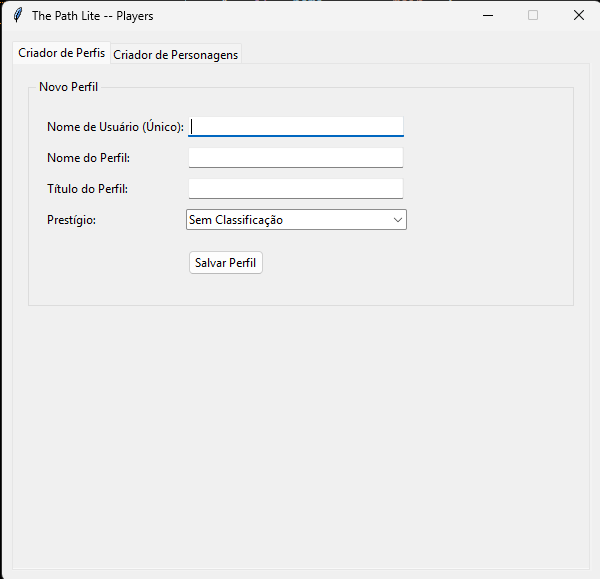Click the window title text The Path Lite
The width and height of the screenshot is (600, 579).
pyautogui.click(x=66, y=16)
